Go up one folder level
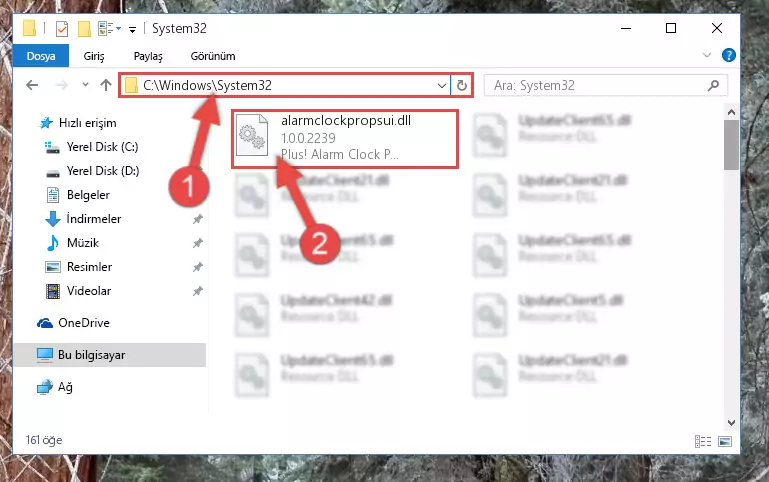 tap(105, 85)
